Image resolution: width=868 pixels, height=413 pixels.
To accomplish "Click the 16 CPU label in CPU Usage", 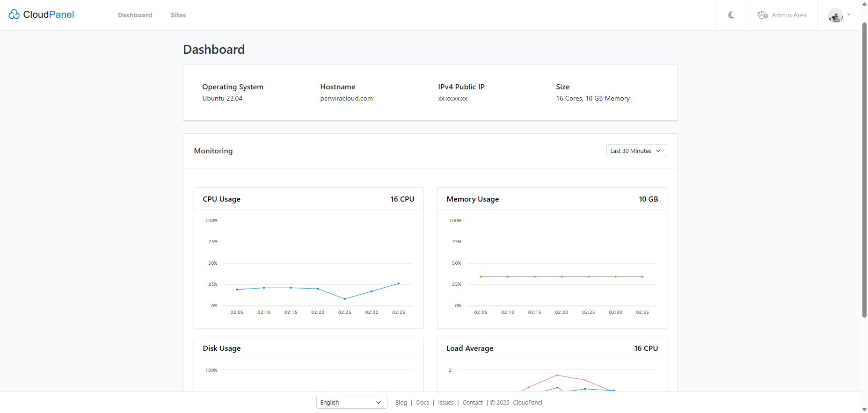I will coord(402,199).
